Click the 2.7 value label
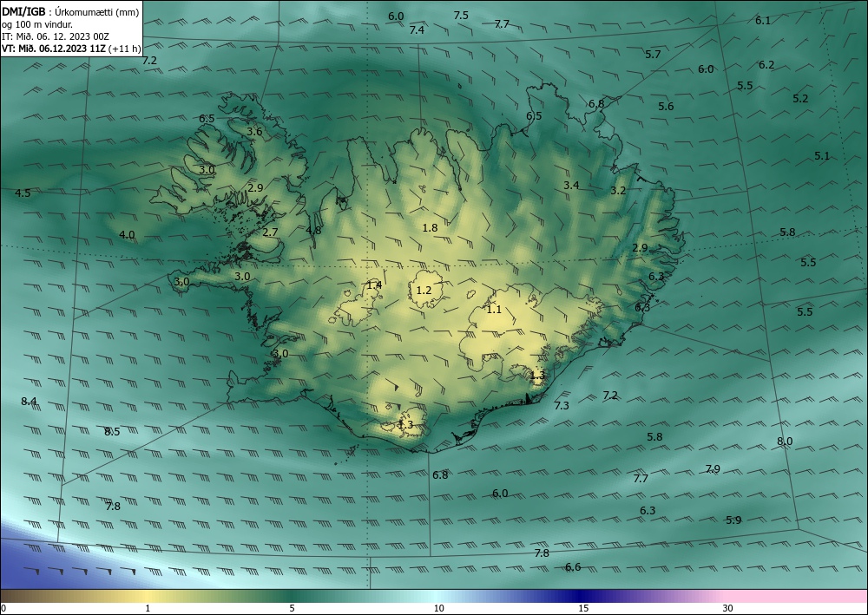Image resolution: width=868 pixels, height=615 pixels. pyautogui.click(x=271, y=232)
